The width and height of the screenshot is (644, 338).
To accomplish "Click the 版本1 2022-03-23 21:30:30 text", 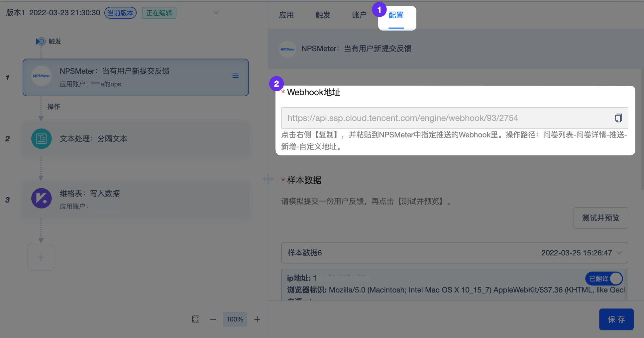I will [x=53, y=13].
